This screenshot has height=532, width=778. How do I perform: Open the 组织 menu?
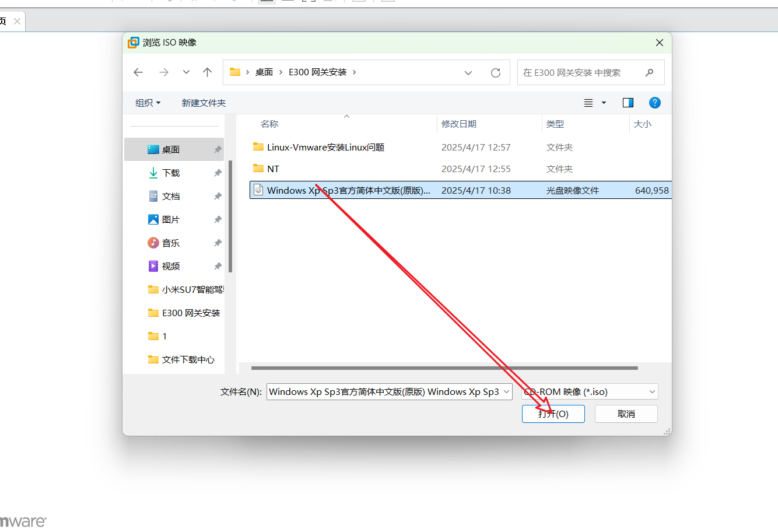[x=148, y=103]
